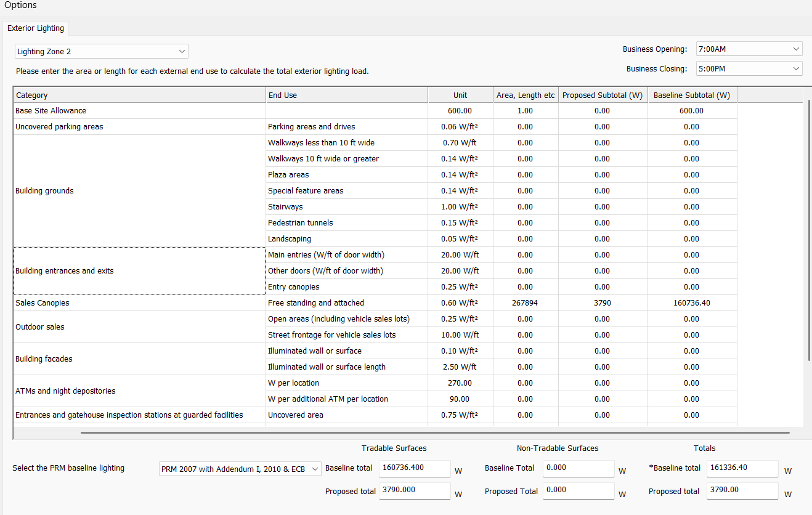Click the Category column header
The height and width of the screenshot is (515, 812).
139,95
